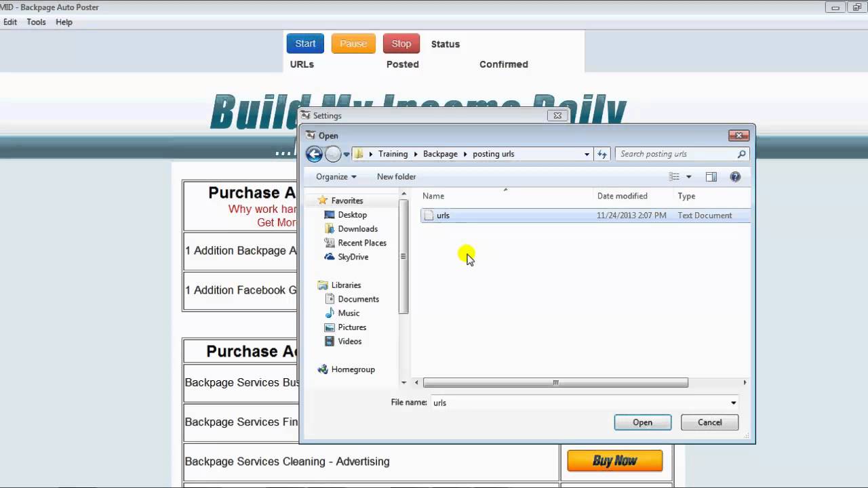Click the navigation pane vertical scrollbar

click(x=403, y=256)
